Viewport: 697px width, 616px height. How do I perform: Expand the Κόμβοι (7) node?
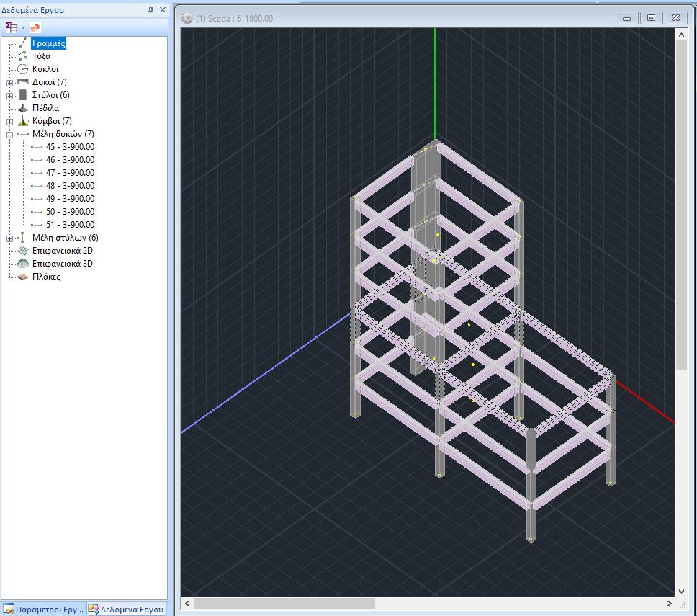[x=9, y=122]
